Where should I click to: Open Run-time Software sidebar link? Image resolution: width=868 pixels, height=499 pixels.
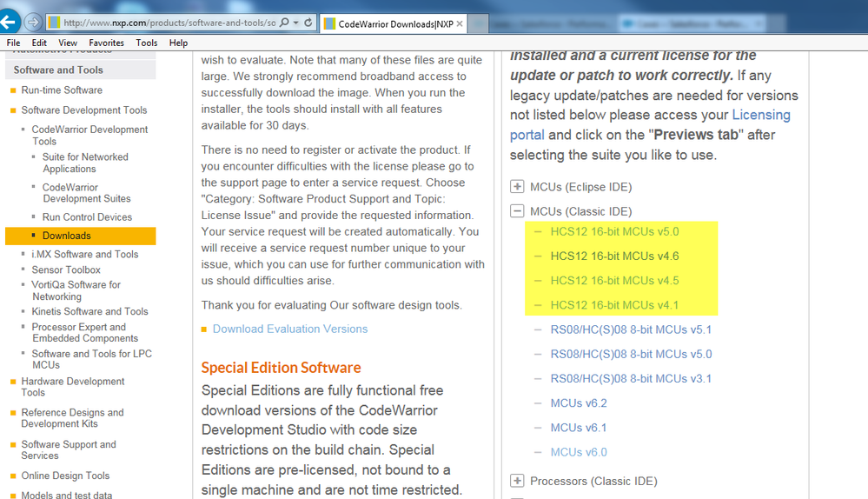click(x=62, y=90)
